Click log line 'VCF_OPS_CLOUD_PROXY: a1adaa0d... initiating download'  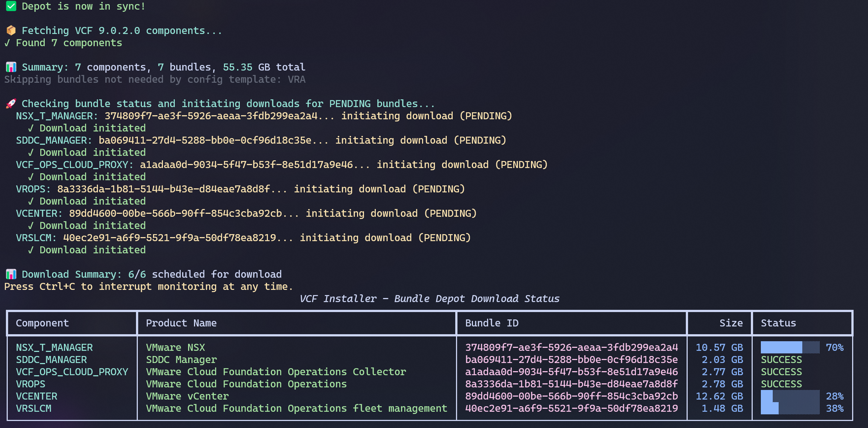coord(282,165)
